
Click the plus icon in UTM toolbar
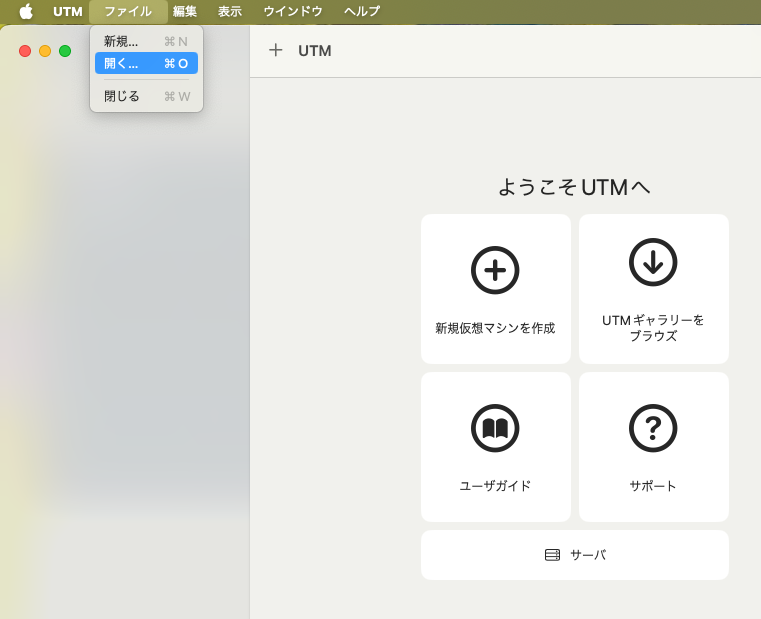[x=276, y=50]
